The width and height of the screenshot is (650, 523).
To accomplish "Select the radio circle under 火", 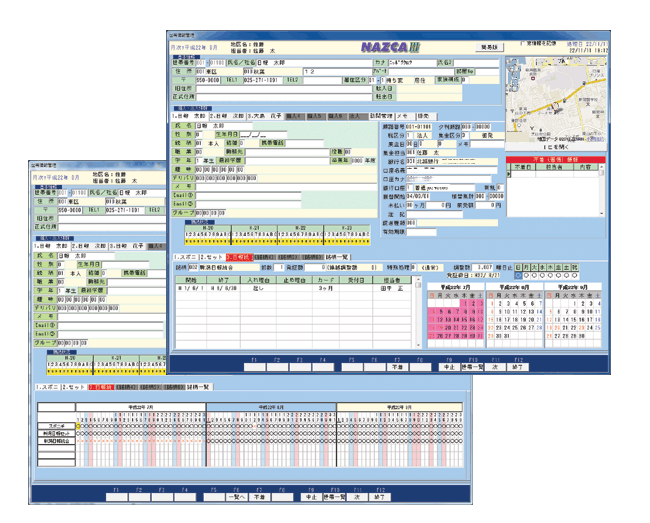I will coord(534,275).
